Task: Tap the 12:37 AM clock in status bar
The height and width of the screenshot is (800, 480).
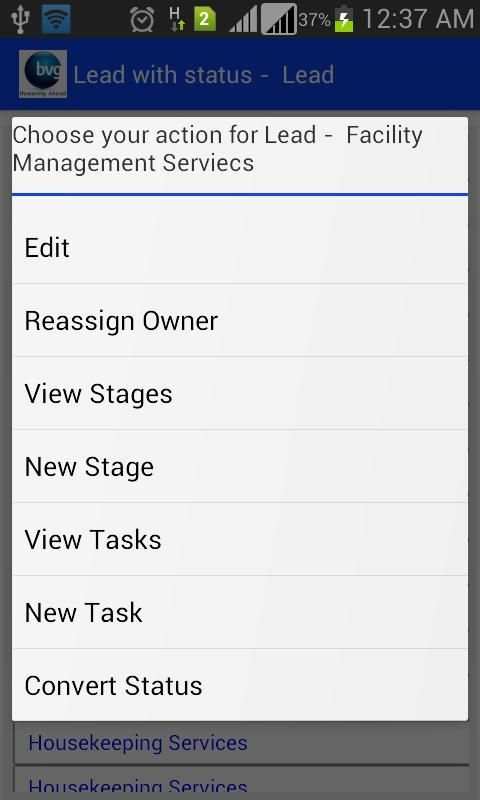Action: [x=418, y=19]
